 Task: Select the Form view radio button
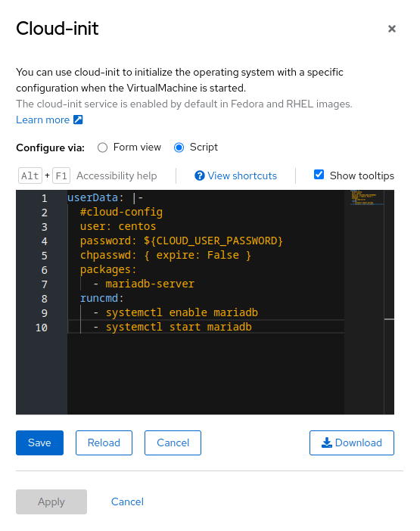(102, 147)
